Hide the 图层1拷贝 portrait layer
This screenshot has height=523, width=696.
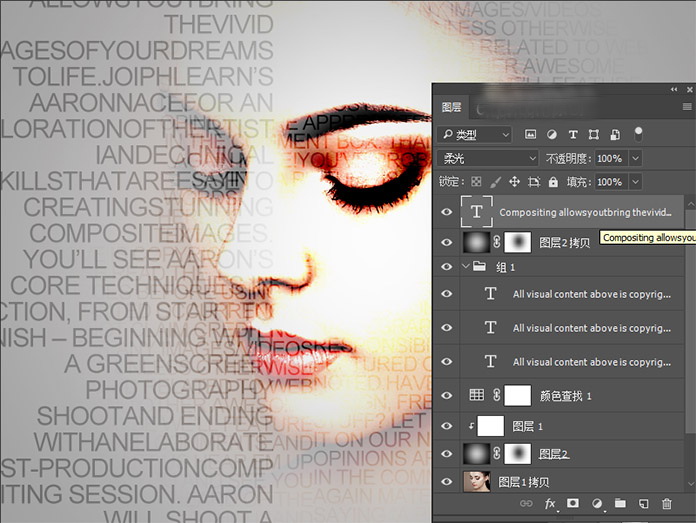point(446,481)
